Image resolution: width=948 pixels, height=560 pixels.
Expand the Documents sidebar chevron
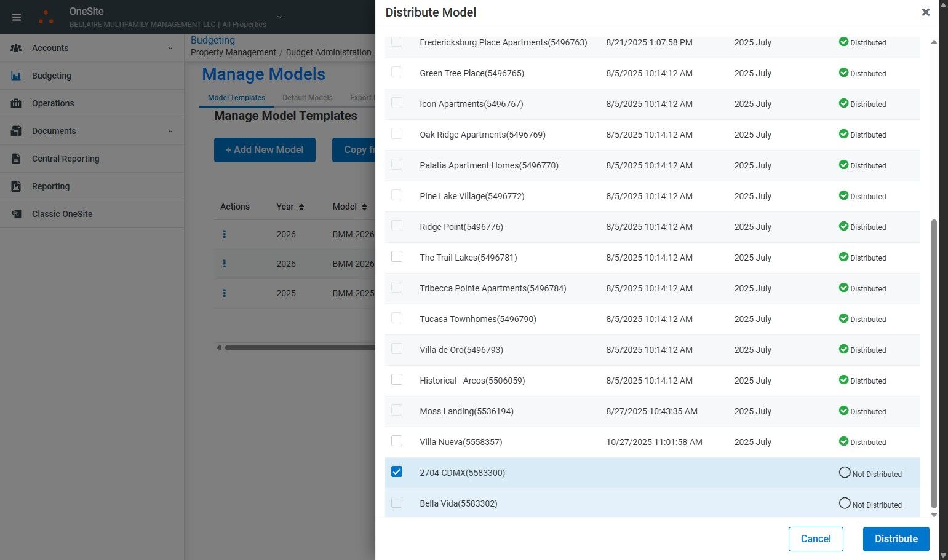click(x=170, y=131)
